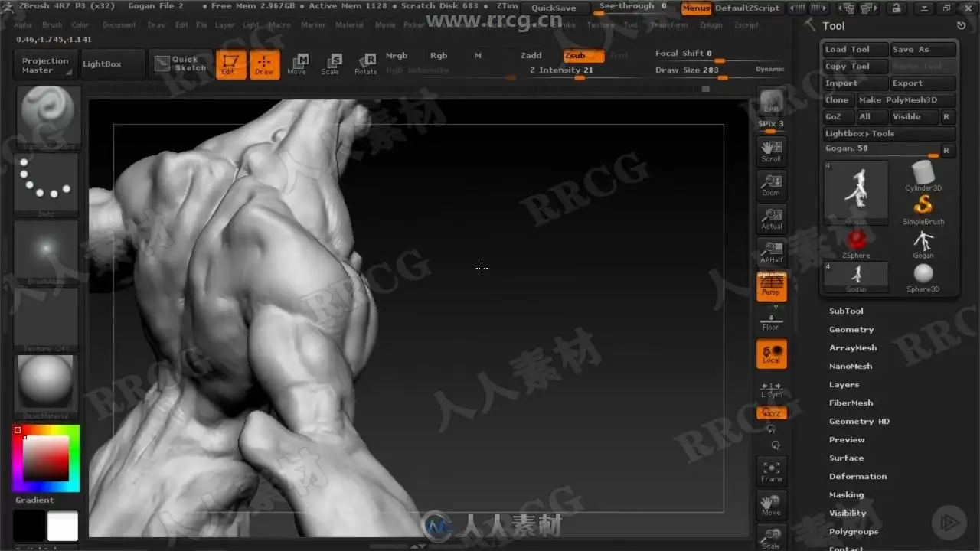980x551 pixels.
Task: Open the Brush menu
Action: tap(52, 25)
